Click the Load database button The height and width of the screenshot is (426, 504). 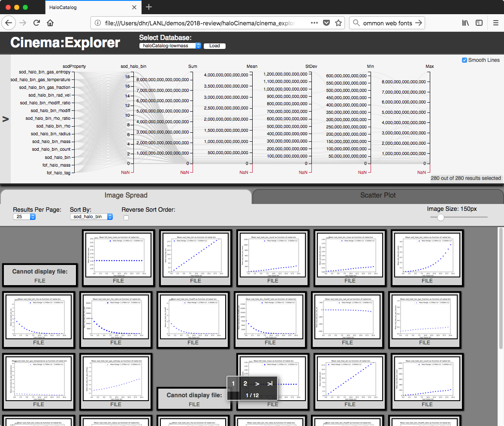(x=214, y=46)
